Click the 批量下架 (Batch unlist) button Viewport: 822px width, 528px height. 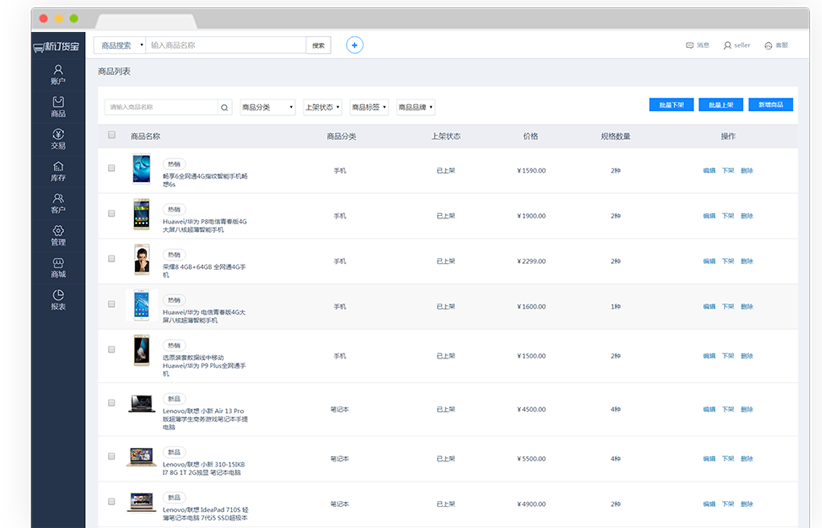670,104
